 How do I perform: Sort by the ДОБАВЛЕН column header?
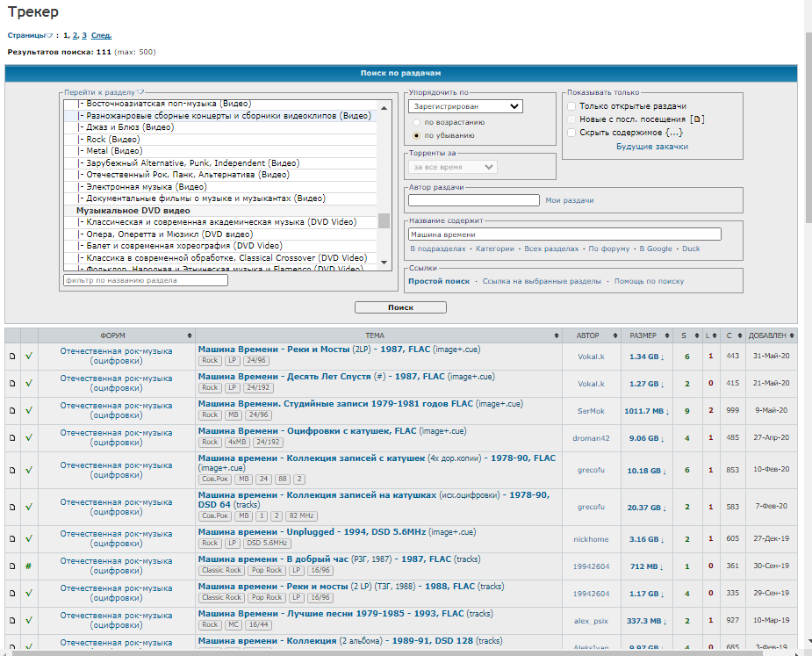pos(771,335)
